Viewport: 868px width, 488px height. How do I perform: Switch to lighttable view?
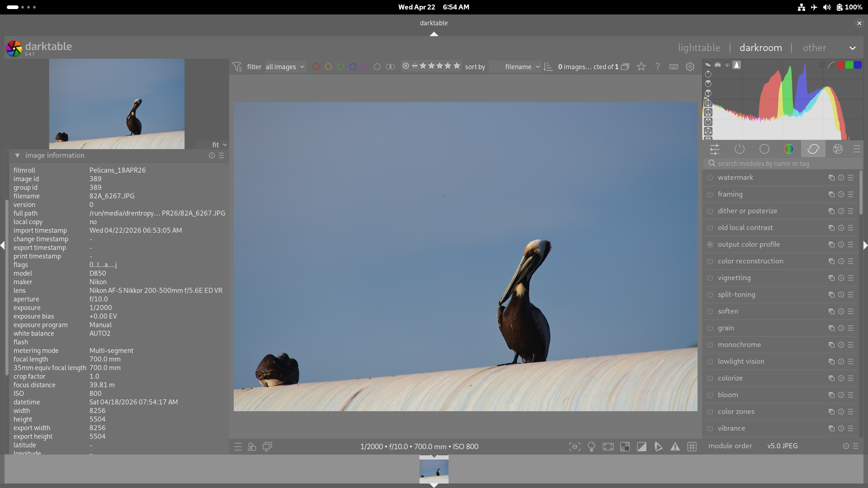click(699, 47)
